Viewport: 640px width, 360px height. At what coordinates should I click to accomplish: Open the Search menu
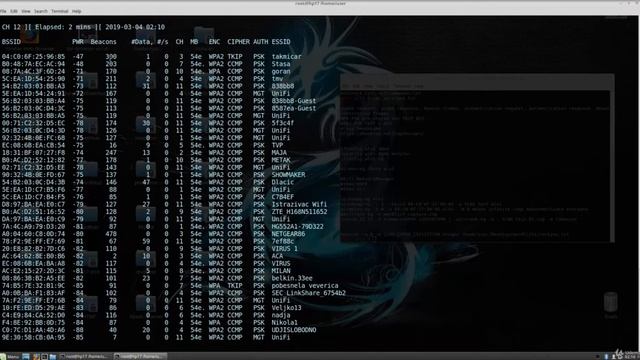point(40,11)
